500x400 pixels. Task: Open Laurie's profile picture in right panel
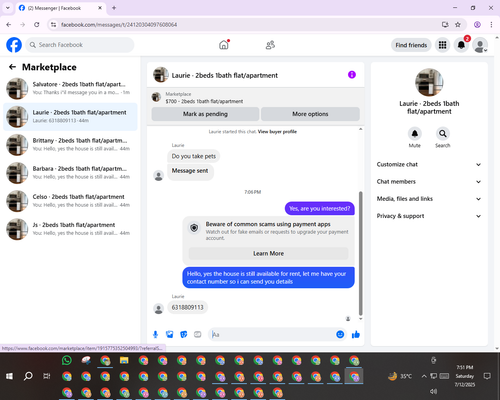tap(429, 82)
